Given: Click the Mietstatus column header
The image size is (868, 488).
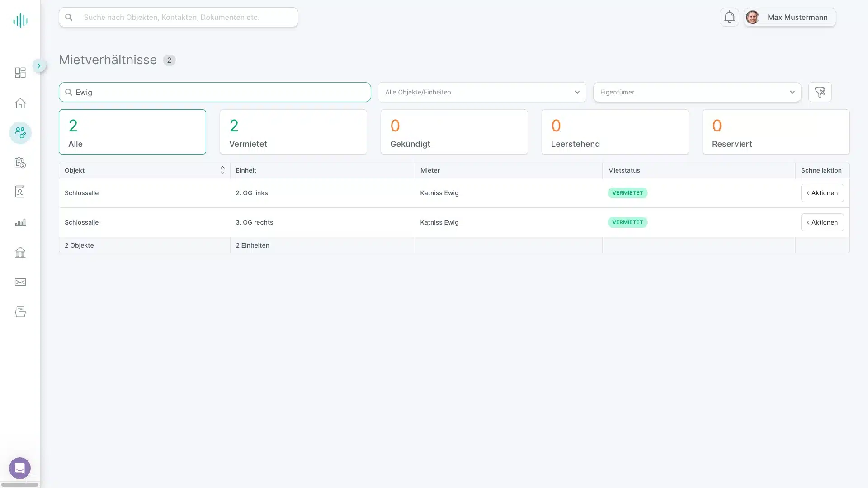Looking at the screenshot, I should (x=699, y=170).
